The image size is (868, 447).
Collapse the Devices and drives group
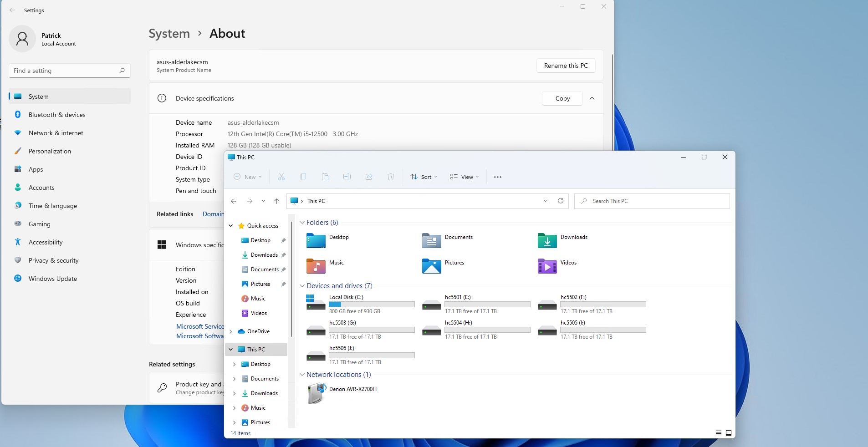point(302,286)
